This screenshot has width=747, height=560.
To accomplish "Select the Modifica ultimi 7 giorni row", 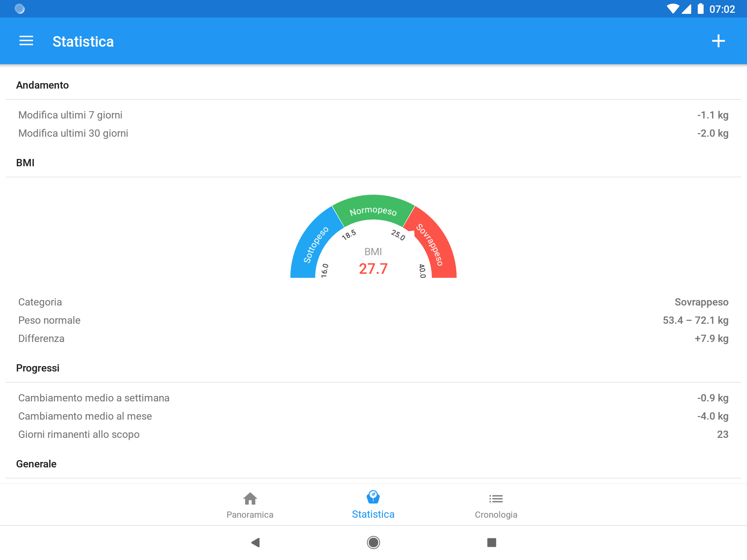I will click(373, 115).
